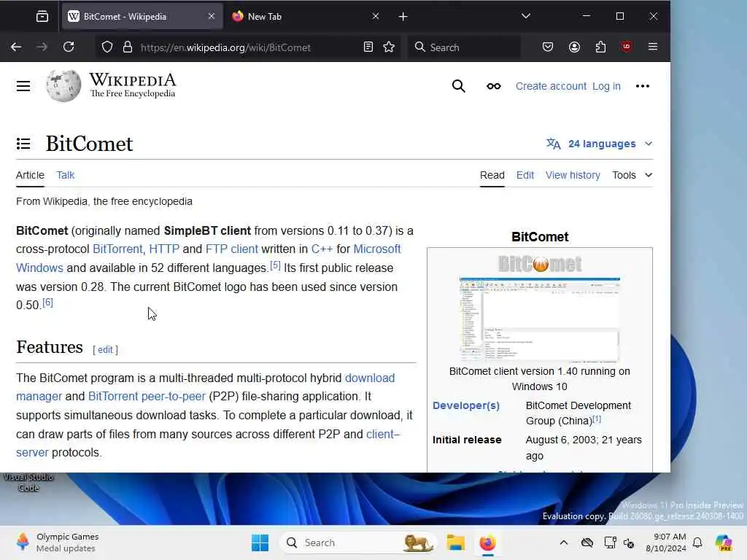Open View history tab
747x560 pixels.
573,175
